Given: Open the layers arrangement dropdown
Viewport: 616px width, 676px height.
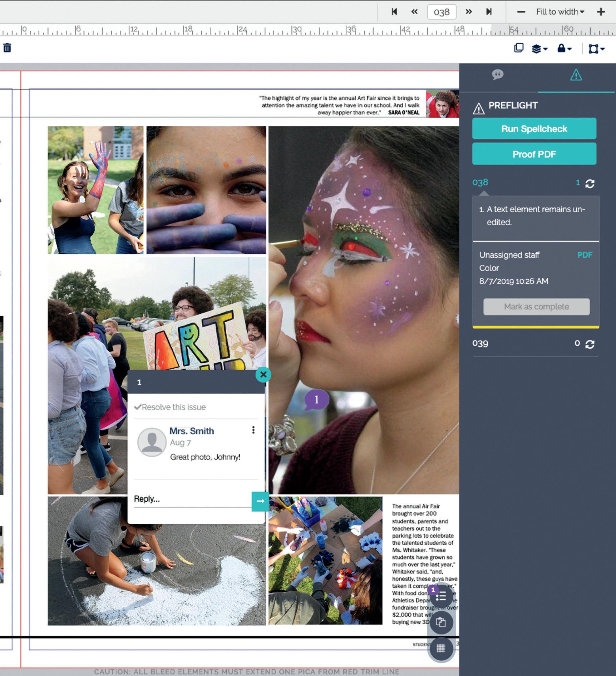Looking at the screenshot, I should pyautogui.click(x=539, y=48).
